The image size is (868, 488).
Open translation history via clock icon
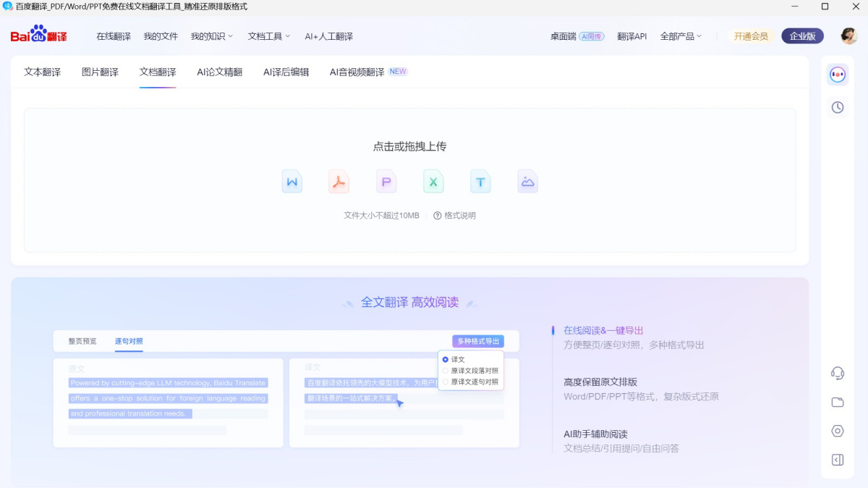(837, 106)
